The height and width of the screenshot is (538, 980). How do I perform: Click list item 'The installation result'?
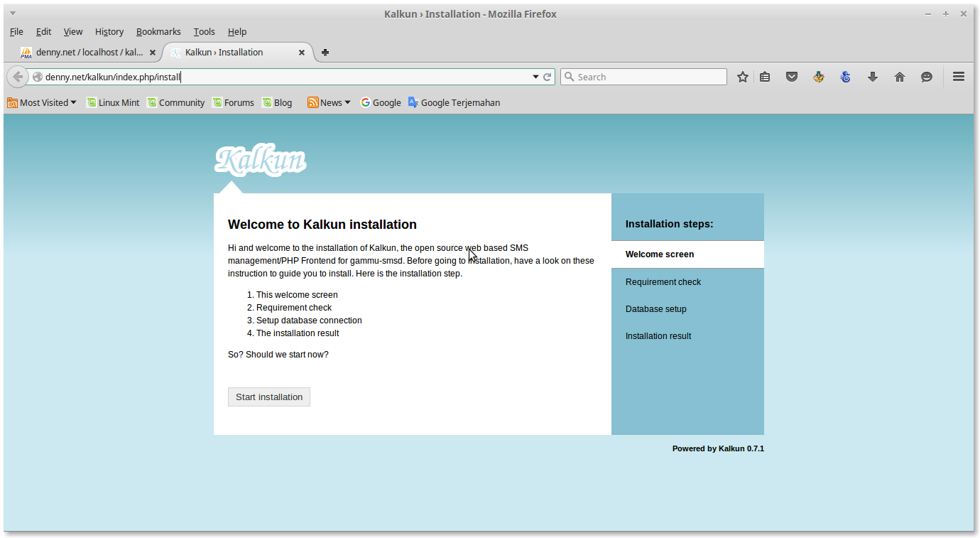tap(298, 333)
